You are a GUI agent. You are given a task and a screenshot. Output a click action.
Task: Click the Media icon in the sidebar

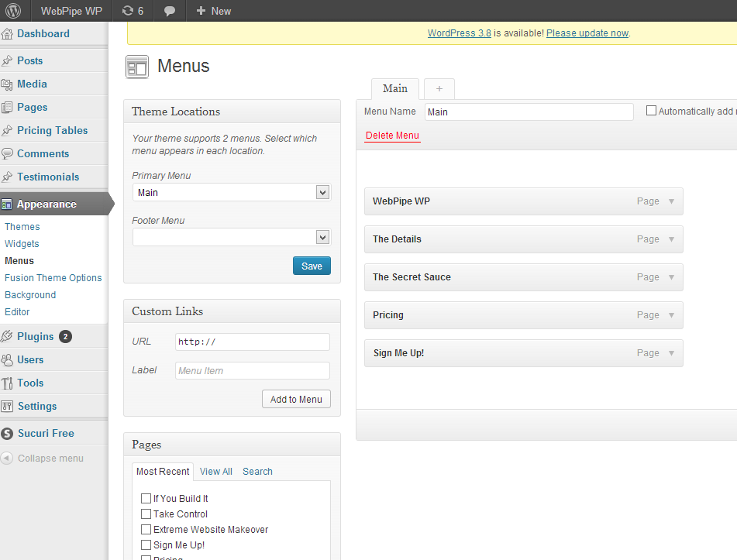8,84
